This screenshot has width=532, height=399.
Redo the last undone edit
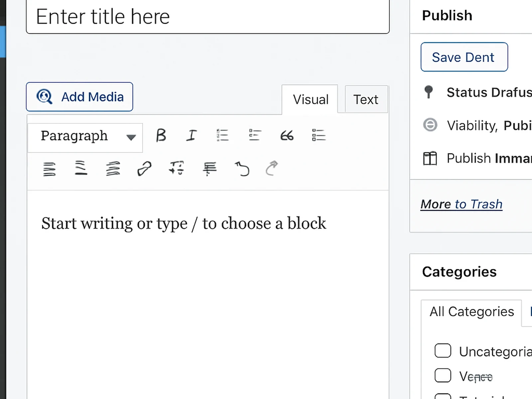tap(272, 168)
